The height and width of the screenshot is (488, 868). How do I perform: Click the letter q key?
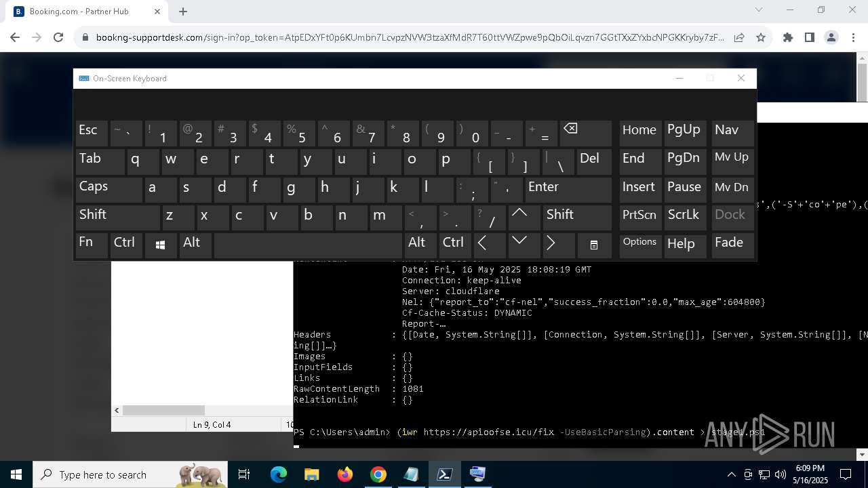(143, 161)
